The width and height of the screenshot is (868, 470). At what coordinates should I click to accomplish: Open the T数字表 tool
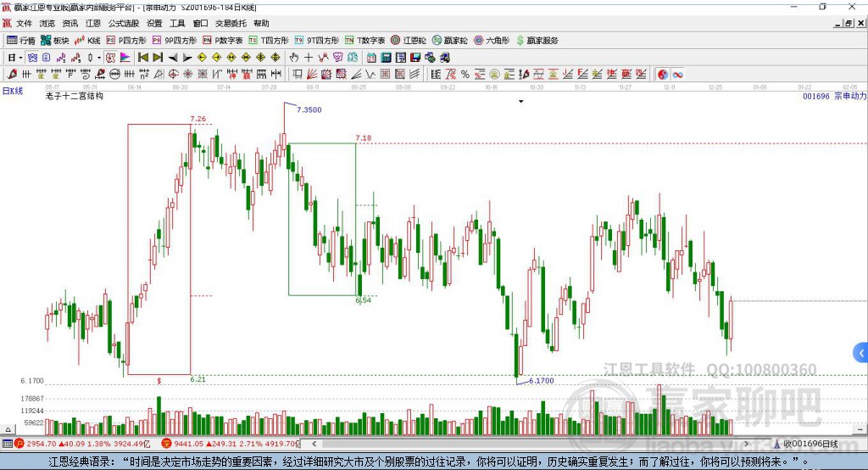(x=364, y=41)
